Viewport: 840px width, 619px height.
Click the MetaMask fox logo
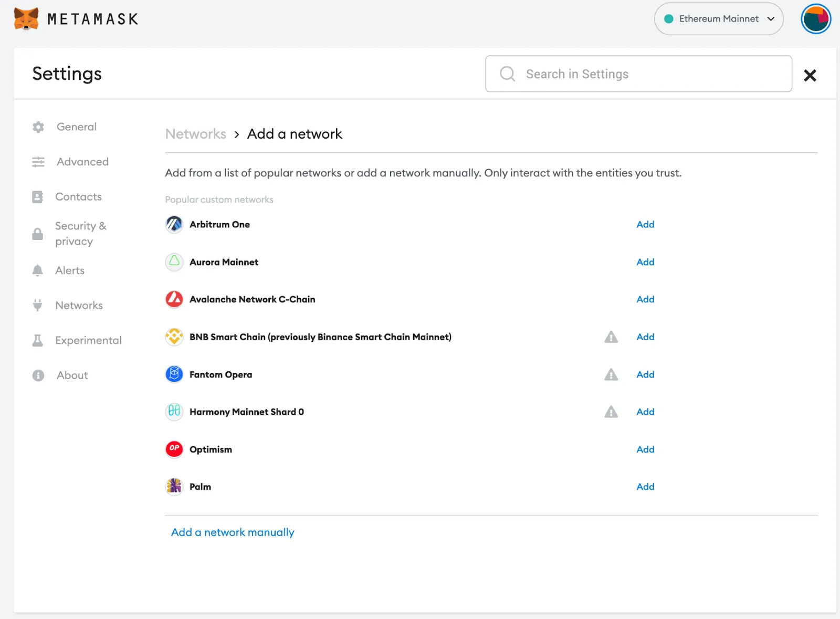tap(26, 19)
